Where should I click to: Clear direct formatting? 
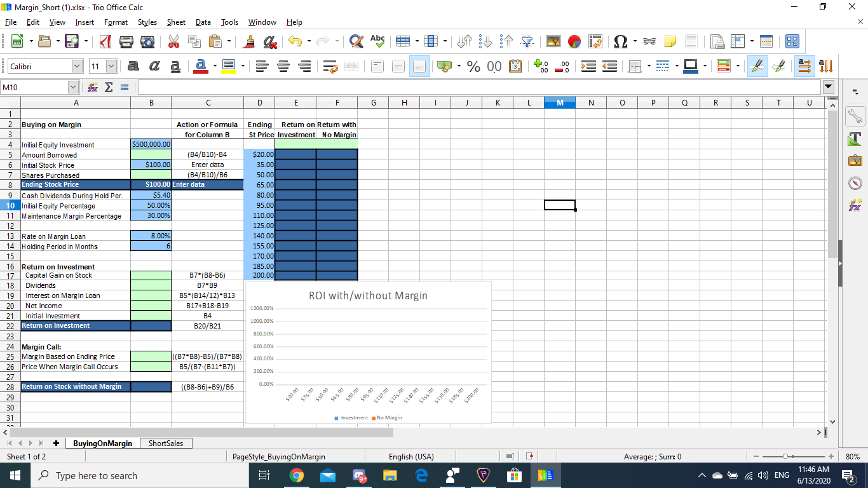click(x=270, y=41)
